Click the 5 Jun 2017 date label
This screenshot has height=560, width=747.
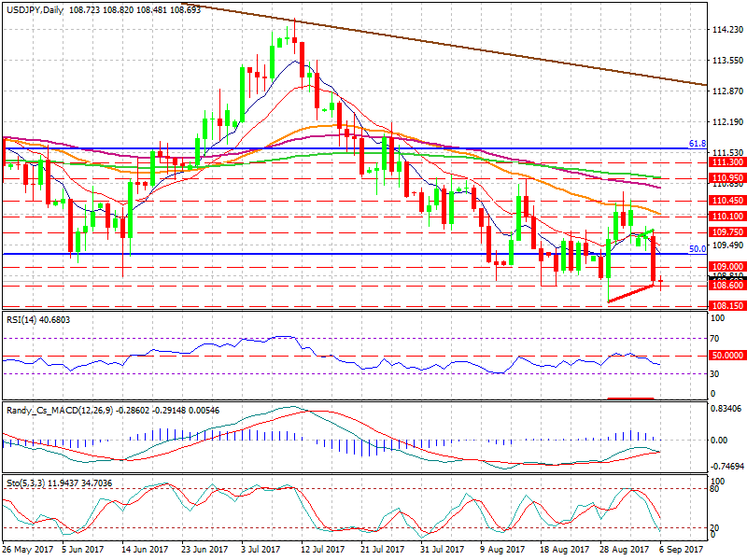click(83, 550)
